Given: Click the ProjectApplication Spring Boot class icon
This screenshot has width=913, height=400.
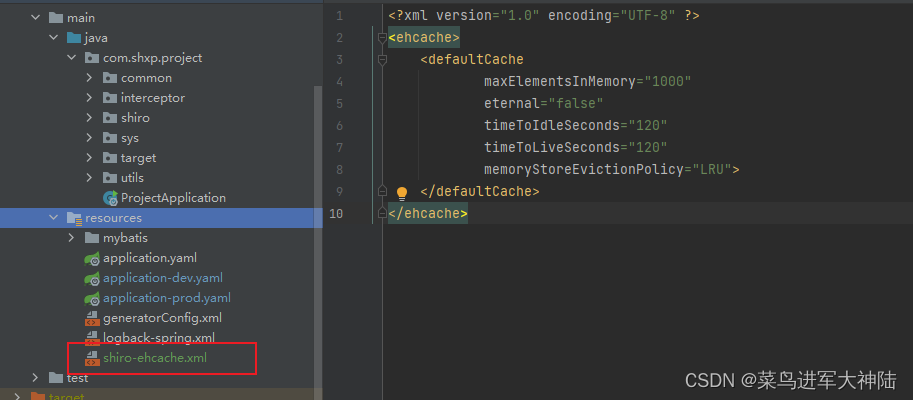Looking at the screenshot, I should point(110,198).
